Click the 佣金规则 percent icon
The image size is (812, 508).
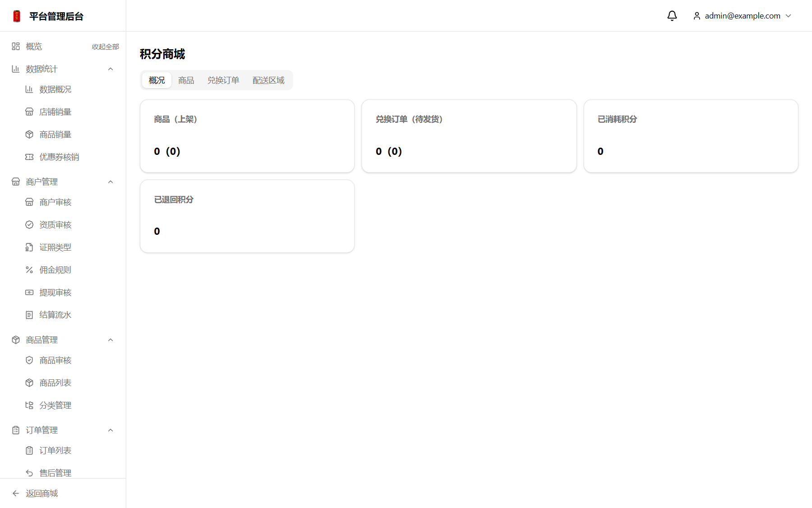click(x=29, y=270)
